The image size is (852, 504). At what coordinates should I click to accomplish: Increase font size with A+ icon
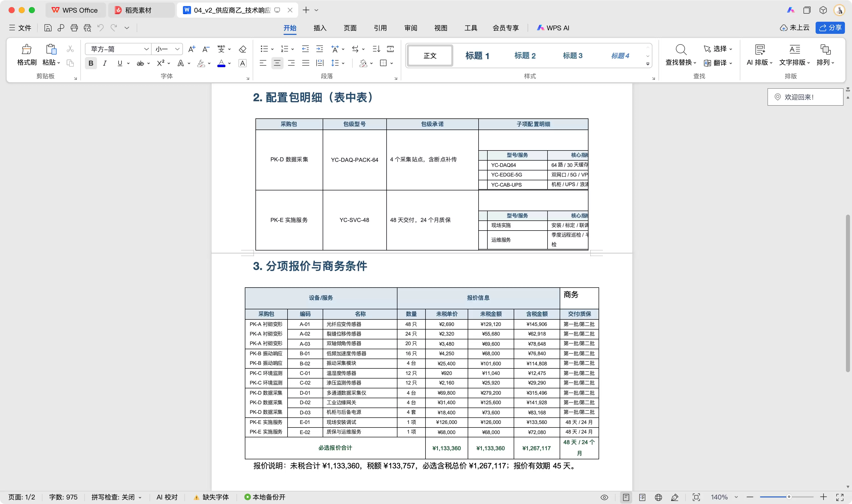(x=192, y=49)
